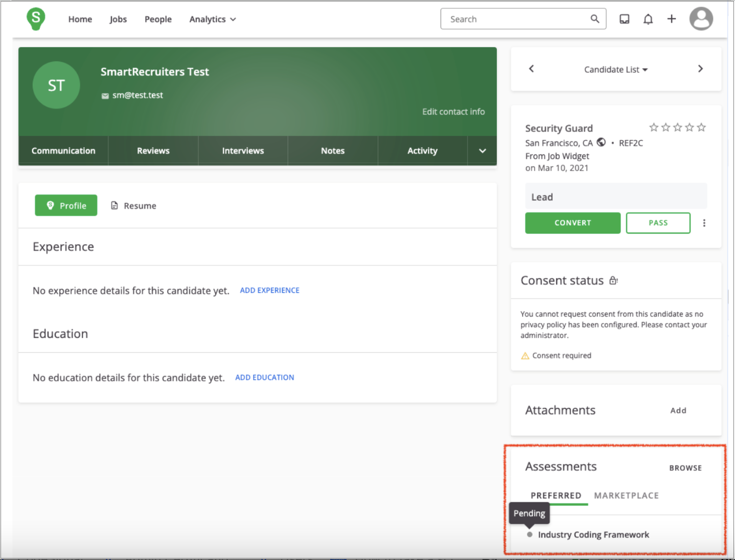735x560 pixels.
Task: Open the Lead status field
Action: point(616,197)
